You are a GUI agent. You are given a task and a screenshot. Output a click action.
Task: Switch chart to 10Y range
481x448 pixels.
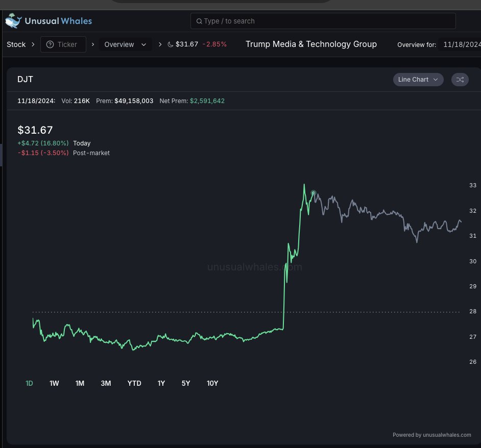pos(212,383)
